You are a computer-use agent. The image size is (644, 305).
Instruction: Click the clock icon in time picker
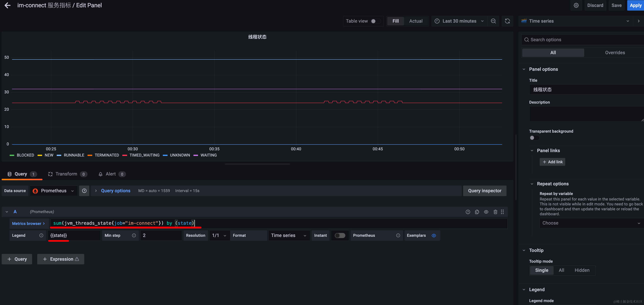437,21
